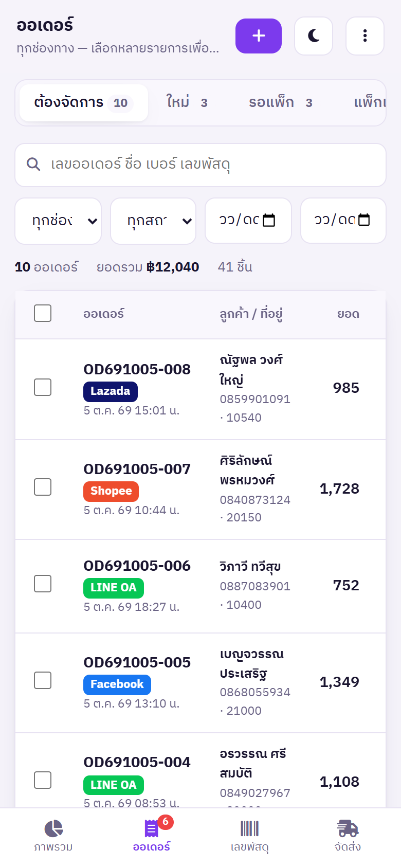
Task: Open order OD691005-005 details
Action: (x=137, y=662)
